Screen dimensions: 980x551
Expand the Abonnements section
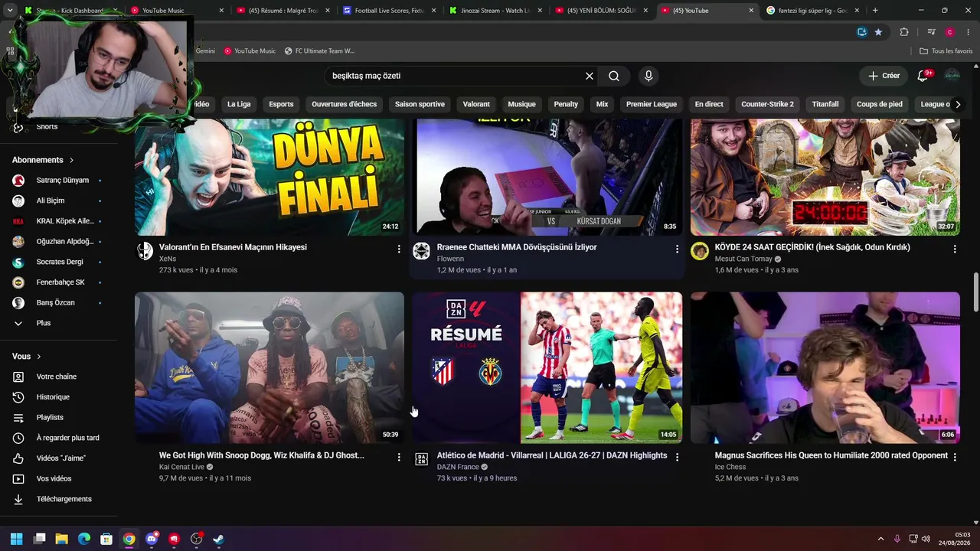pos(43,160)
